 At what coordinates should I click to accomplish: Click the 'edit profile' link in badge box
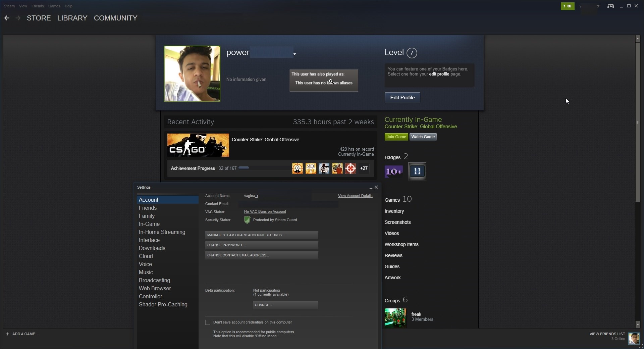click(439, 74)
